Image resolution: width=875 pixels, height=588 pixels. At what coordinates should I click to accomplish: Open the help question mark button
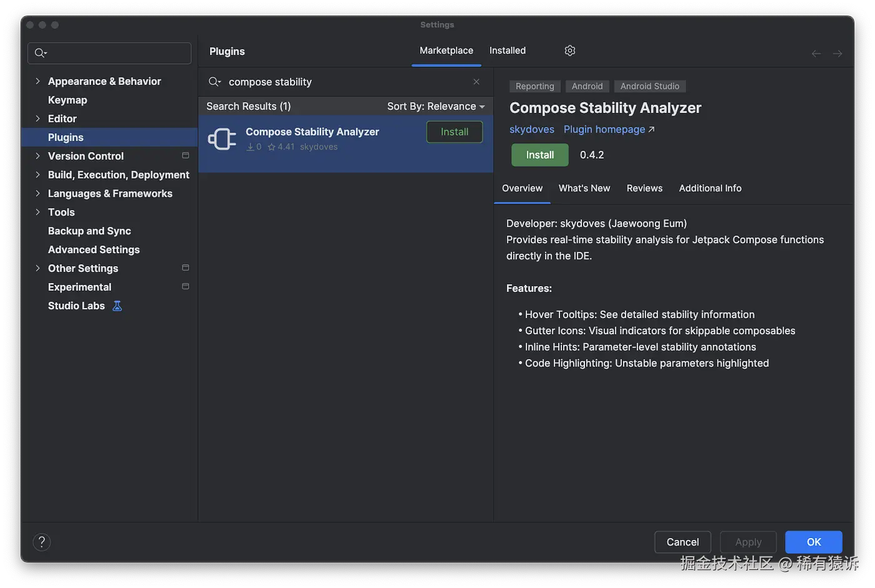[x=41, y=542]
